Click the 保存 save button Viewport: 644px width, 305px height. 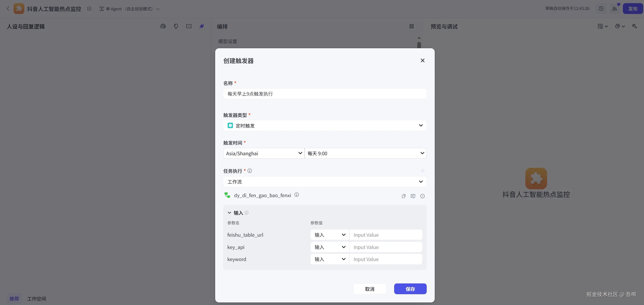pyautogui.click(x=410, y=289)
